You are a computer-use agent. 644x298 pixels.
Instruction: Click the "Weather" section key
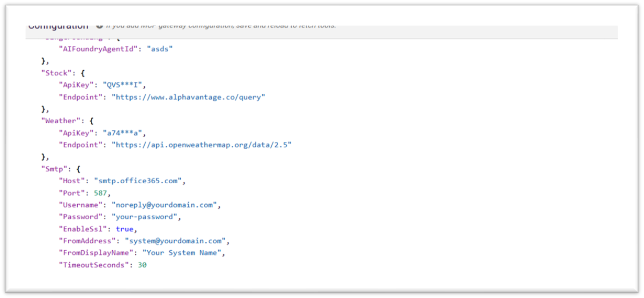point(61,121)
